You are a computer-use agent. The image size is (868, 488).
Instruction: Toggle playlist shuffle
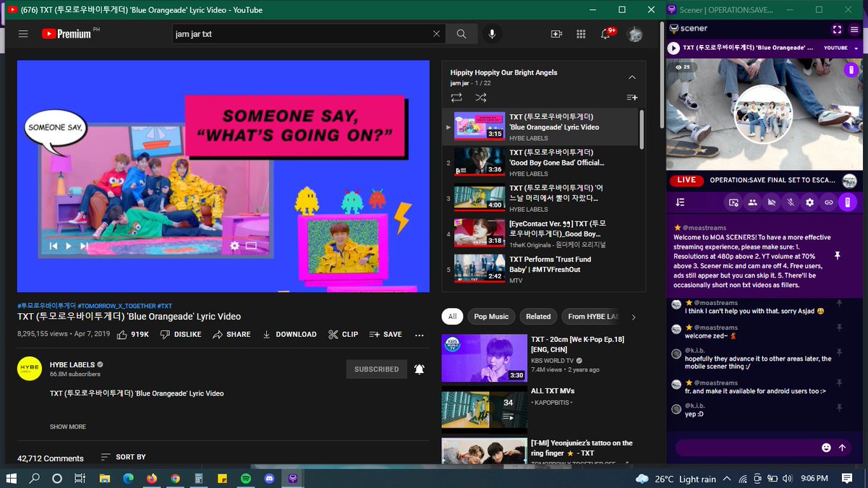tap(480, 97)
